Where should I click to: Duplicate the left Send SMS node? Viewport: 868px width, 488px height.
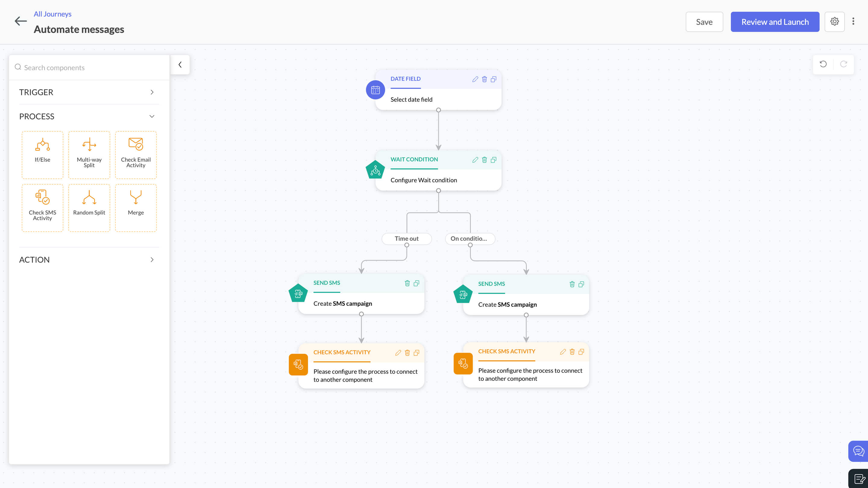click(x=417, y=283)
